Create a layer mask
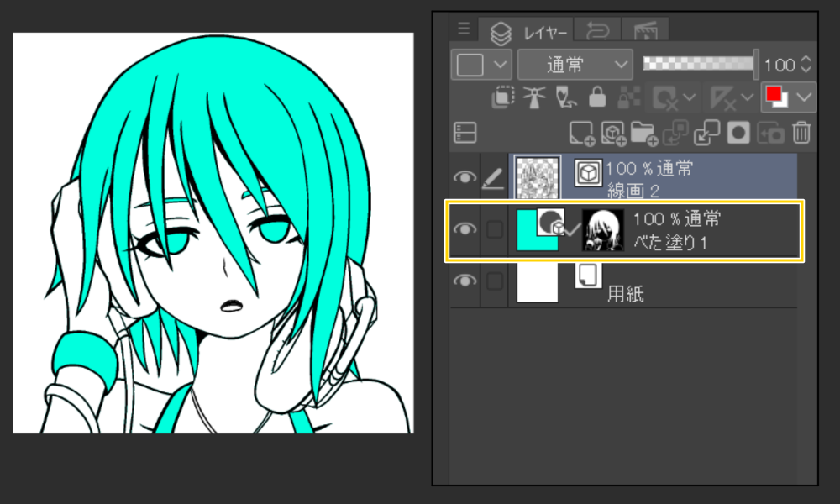840x504 pixels. 738,133
